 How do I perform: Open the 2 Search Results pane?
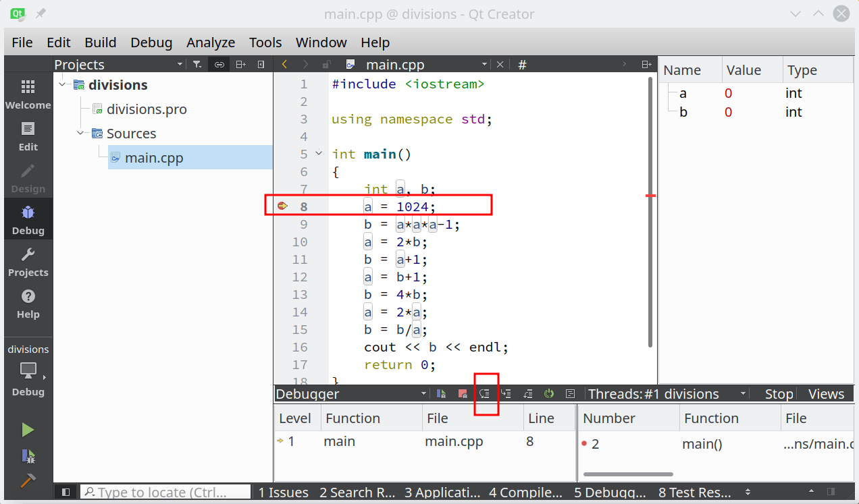click(356, 492)
